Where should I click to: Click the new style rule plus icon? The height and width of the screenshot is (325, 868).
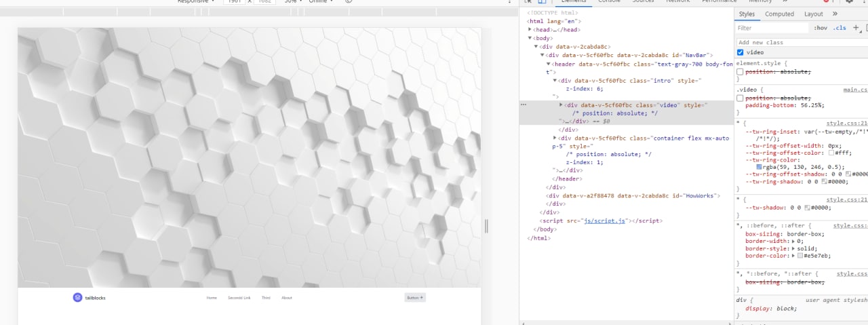(856, 28)
